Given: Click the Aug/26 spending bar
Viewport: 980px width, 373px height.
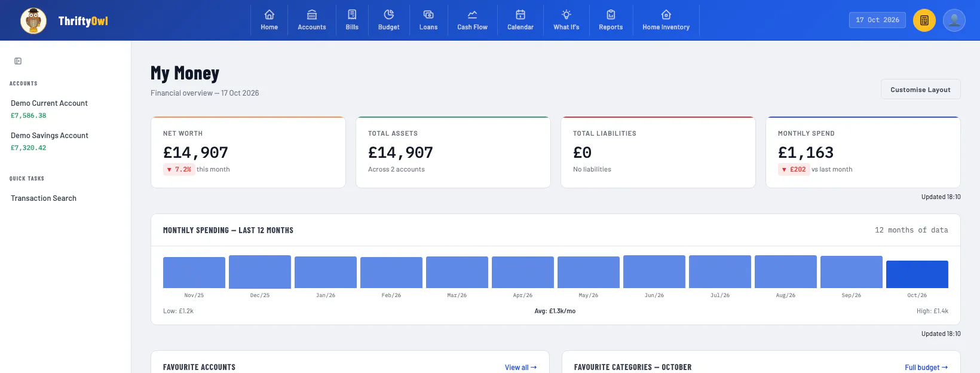Looking at the screenshot, I should 786,272.
